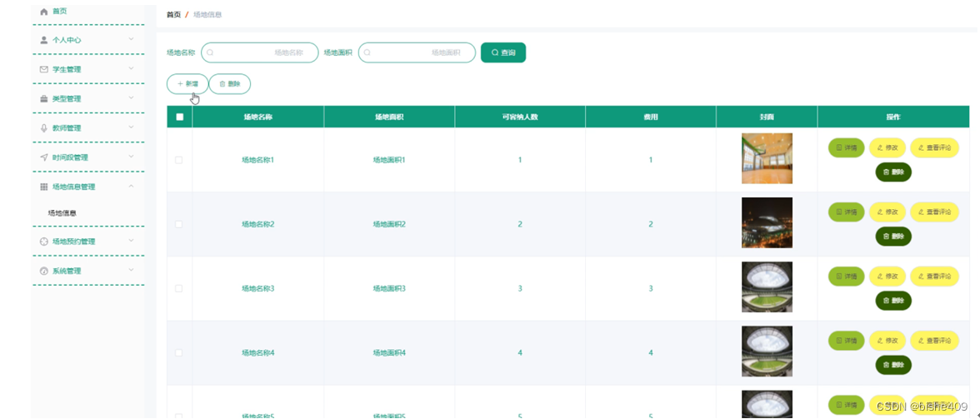Click the 查询 search button
Viewport: 980px width, 419px height.
pyautogui.click(x=503, y=52)
